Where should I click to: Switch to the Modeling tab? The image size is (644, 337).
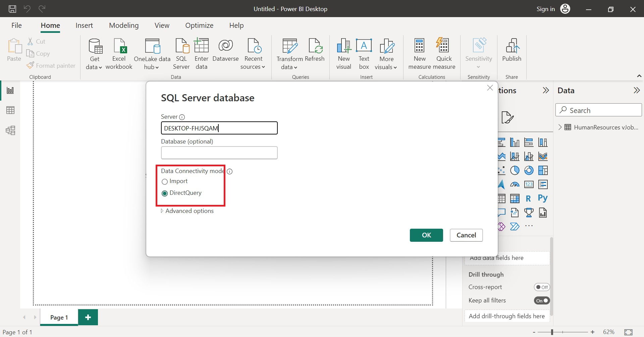pos(124,25)
